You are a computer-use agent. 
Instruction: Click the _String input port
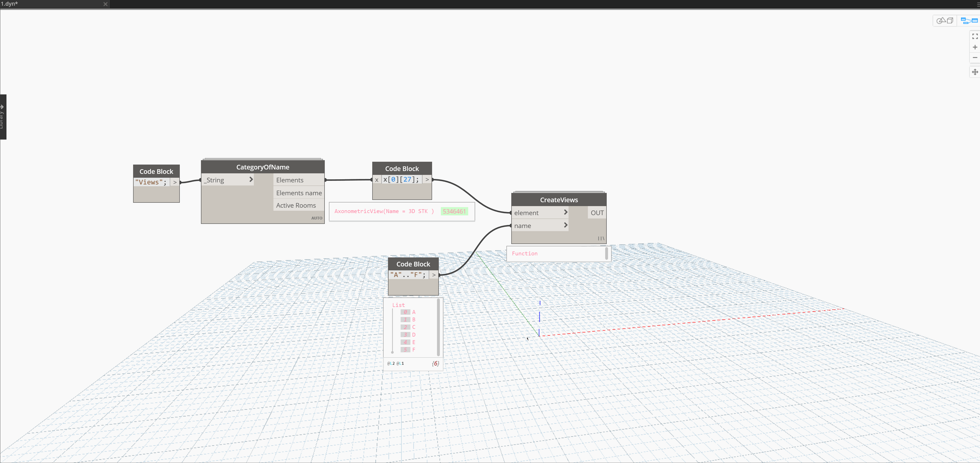(x=227, y=180)
